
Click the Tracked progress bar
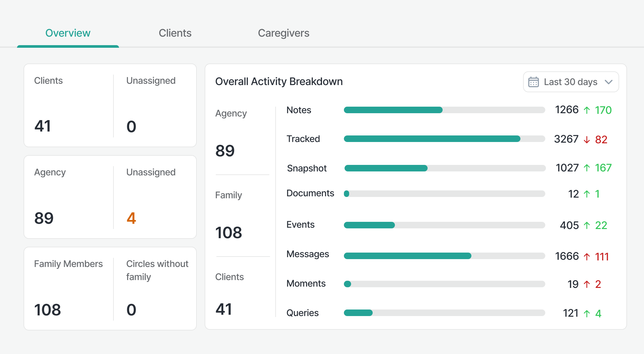pos(445,139)
